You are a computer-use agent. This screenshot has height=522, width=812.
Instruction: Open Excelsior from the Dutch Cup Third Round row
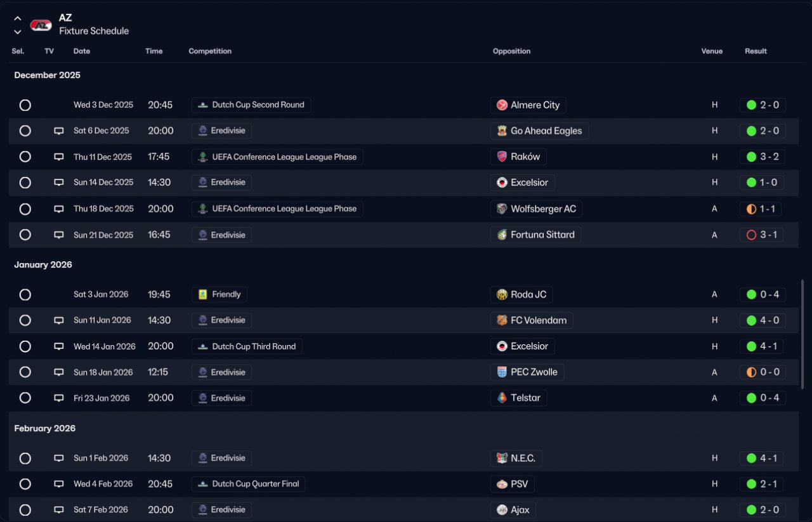(x=523, y=346)
